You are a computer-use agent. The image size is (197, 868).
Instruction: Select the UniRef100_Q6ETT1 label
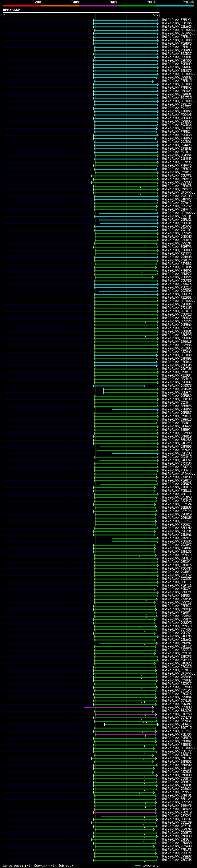pos(176,494)
